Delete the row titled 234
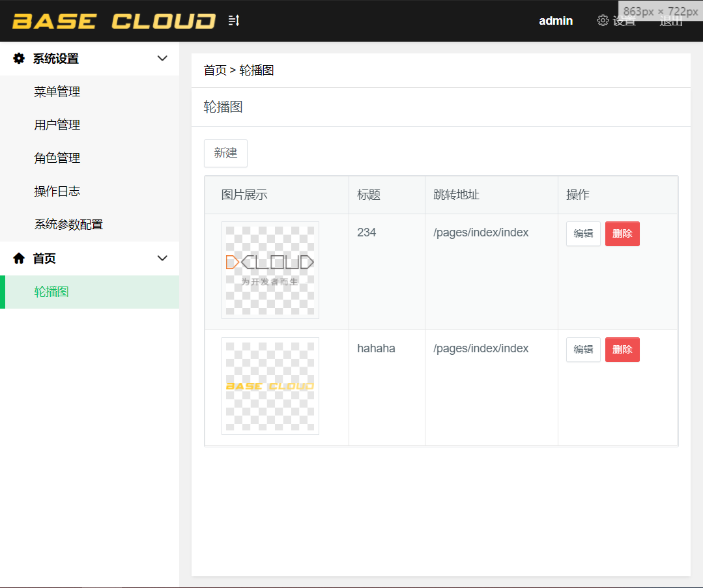The image size is (703, 588). click(x=622, y=234)
